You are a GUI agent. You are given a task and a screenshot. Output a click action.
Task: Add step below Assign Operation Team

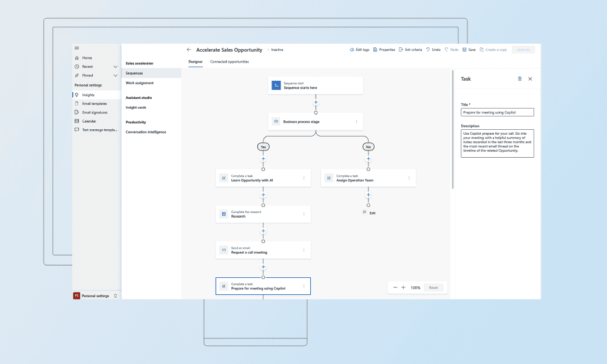(368, 195)
